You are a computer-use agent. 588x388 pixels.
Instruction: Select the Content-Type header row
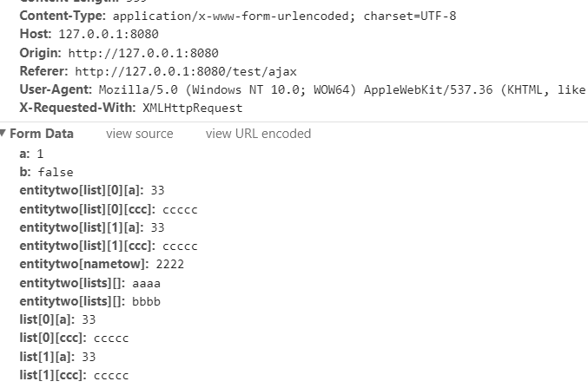click(238, 16)
